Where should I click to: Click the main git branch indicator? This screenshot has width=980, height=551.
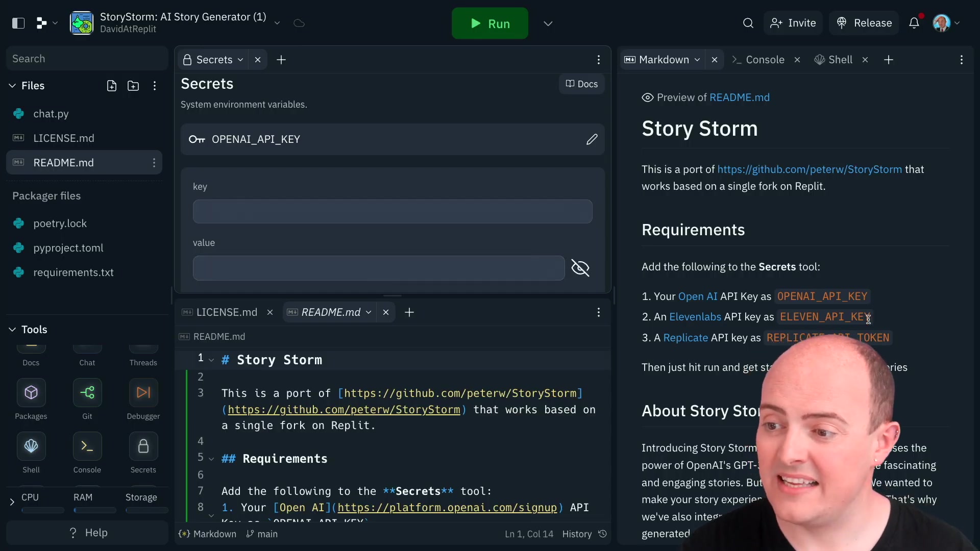pyautogui.click(x=262, y=534)
